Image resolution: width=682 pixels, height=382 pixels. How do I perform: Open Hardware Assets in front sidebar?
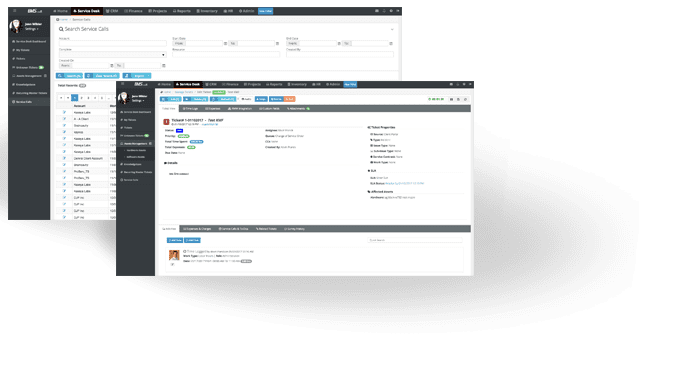coord(136,150)
